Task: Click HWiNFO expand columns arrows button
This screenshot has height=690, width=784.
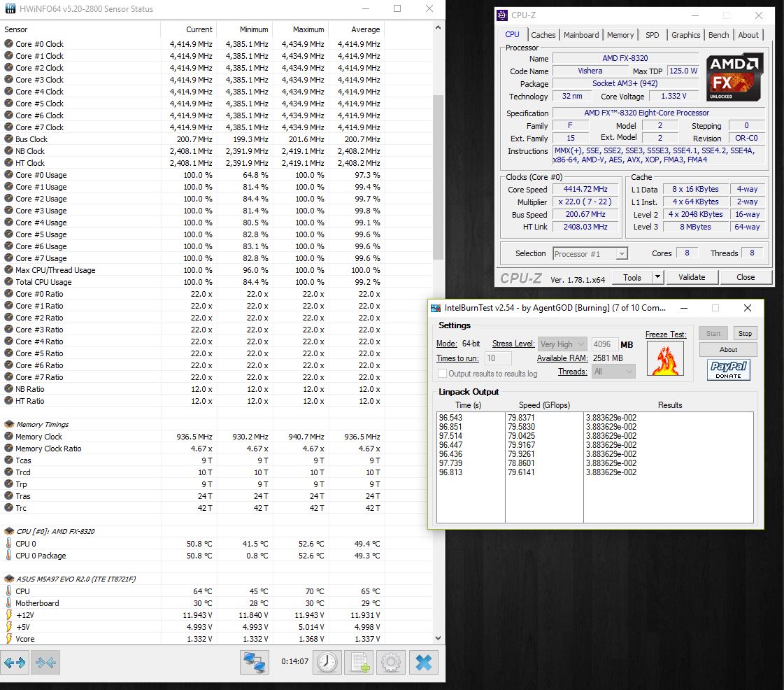Action: (15, 663)
